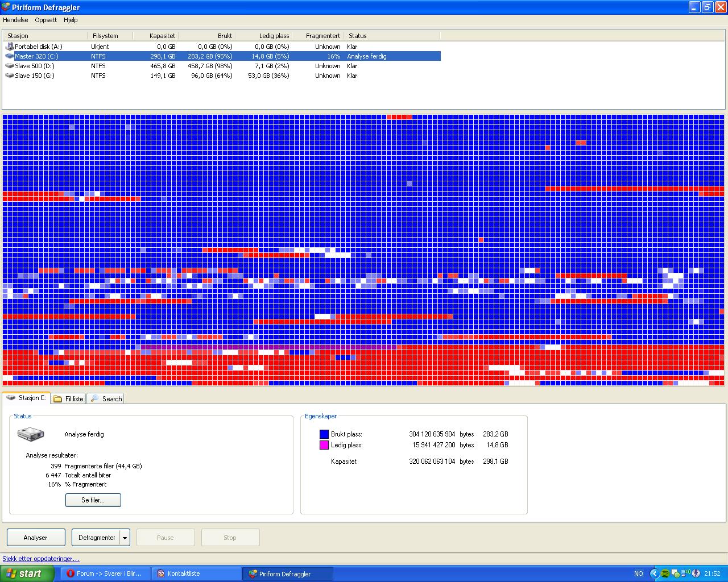The width and height of the screenshot is (728, 582).
Task: Click the 15 941 427 200 bytes value
Action: [434, 445]
